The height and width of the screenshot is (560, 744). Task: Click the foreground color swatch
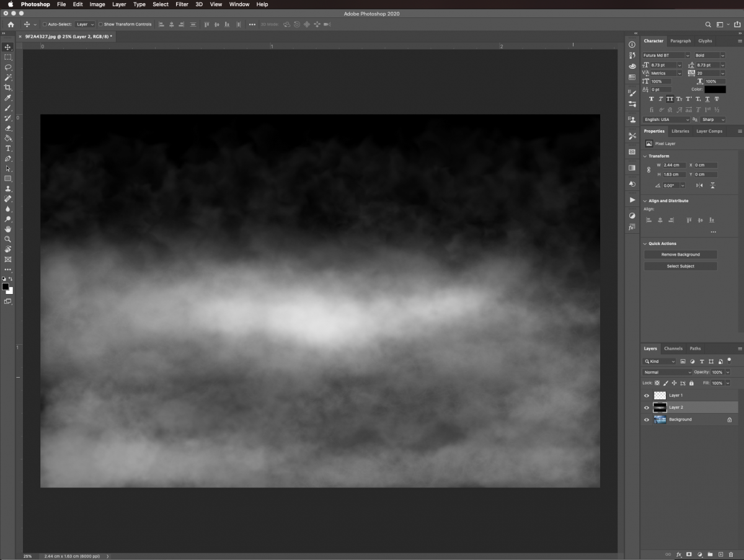pyautogui.click(x=6, y=287)
